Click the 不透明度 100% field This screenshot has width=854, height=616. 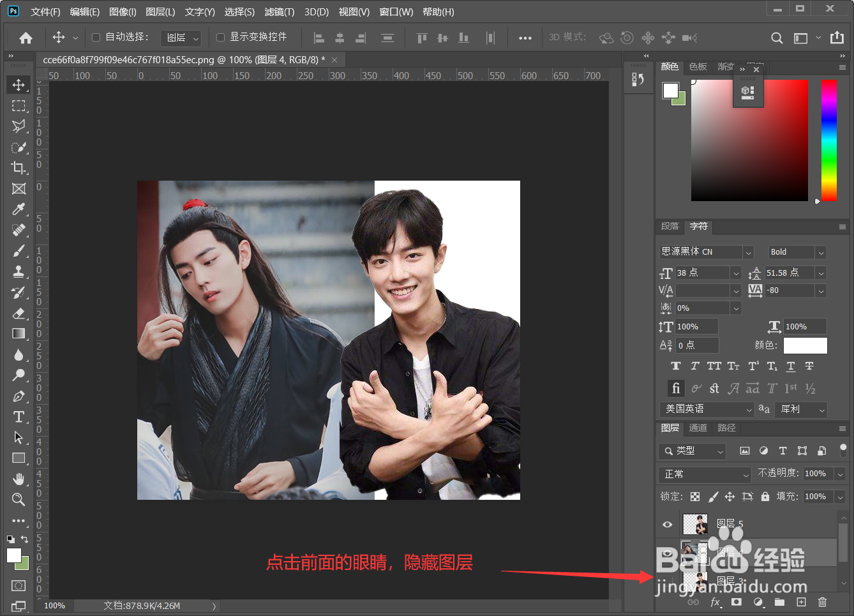tap(818, 474)
